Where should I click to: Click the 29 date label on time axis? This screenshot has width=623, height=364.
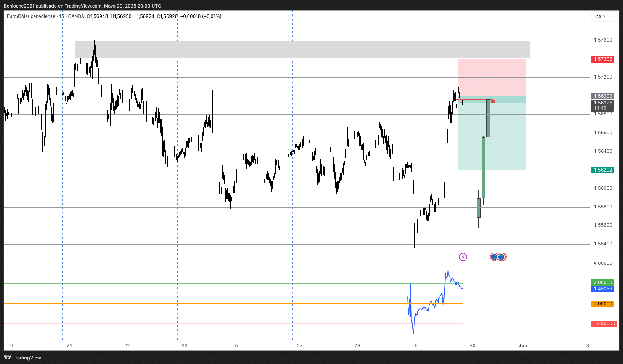pos(415,346)
